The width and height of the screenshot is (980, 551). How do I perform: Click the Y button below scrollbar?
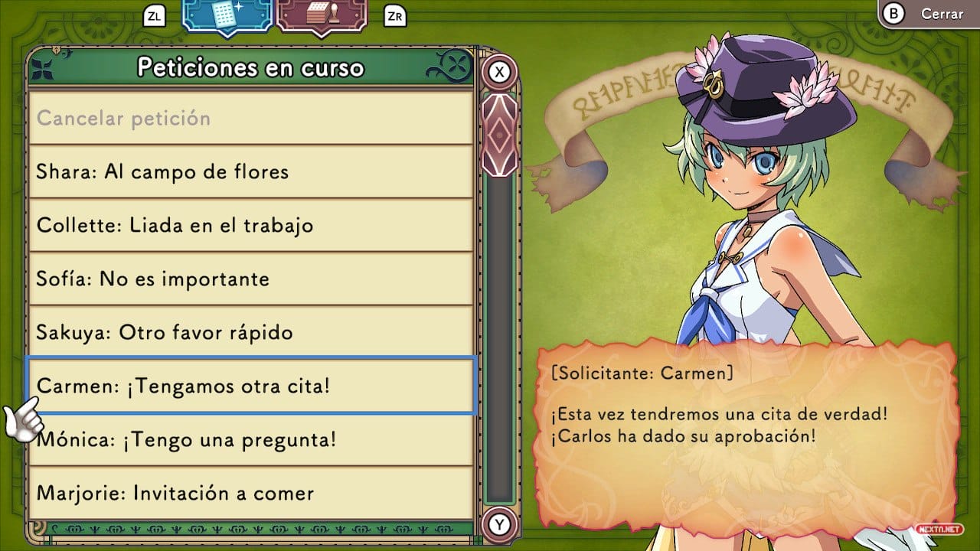click(500, 524)
